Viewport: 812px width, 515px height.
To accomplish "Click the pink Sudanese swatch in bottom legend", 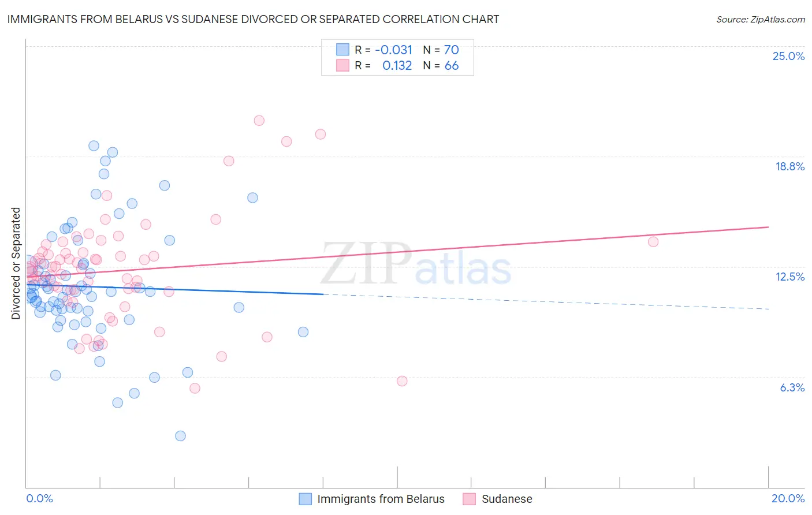I will coord(469,499).
